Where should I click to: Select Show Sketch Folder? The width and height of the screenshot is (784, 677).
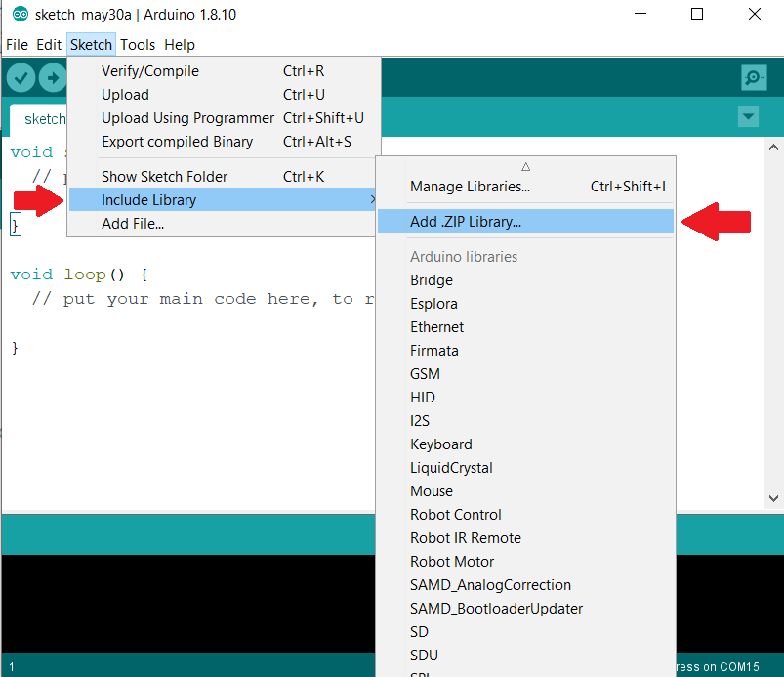(x=224, y=177)
